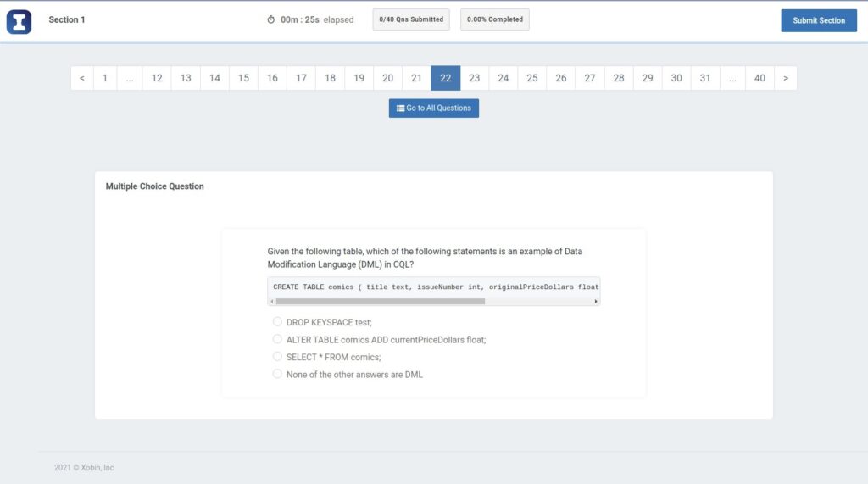Jump to question 15
Screen dimensions: 868x484
[x=243, y=78]
